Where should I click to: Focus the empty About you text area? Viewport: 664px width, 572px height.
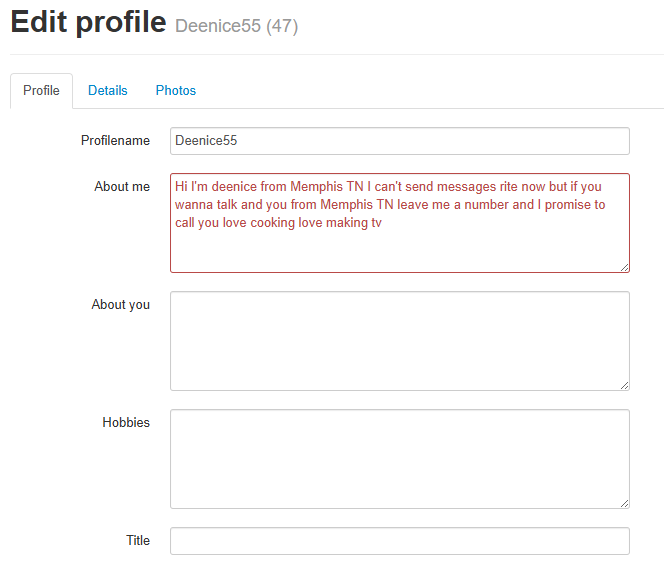(x=400, y=341)
